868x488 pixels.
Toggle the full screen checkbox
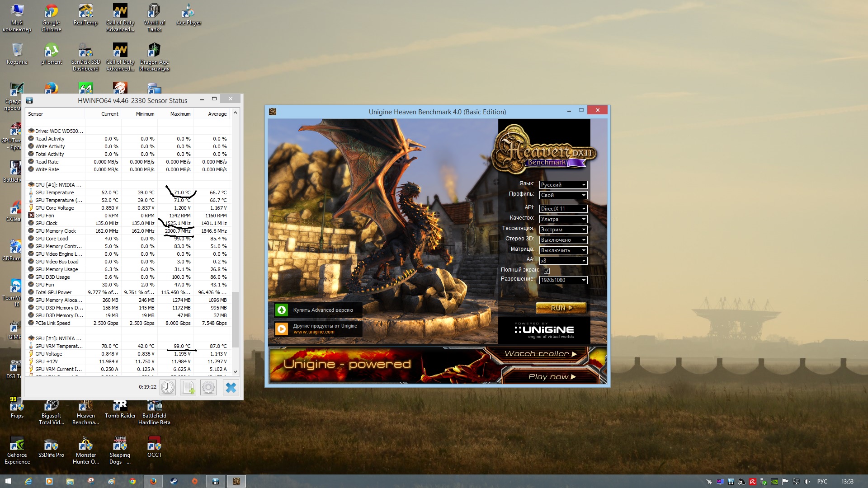(547, 271)
